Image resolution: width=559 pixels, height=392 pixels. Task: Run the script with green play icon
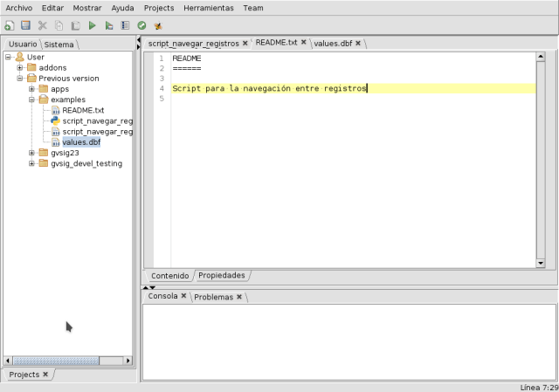[x=92, y=25]
